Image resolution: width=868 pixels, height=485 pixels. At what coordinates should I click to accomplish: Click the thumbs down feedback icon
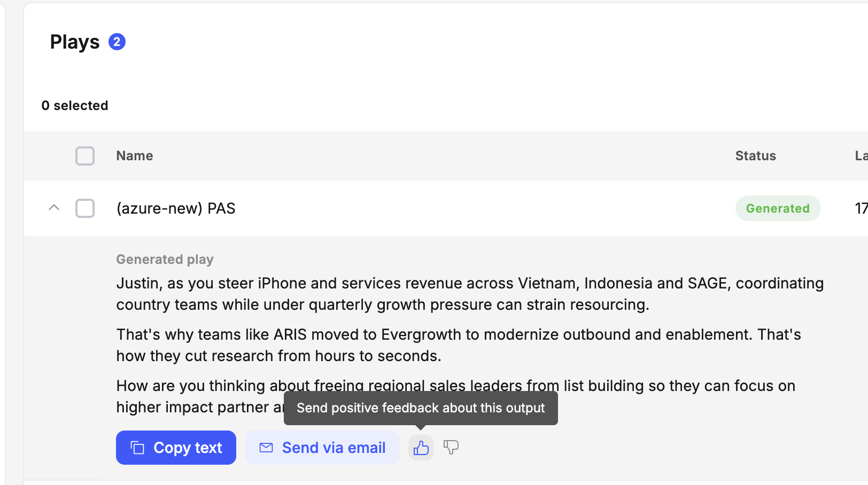(x=451, y=447)
